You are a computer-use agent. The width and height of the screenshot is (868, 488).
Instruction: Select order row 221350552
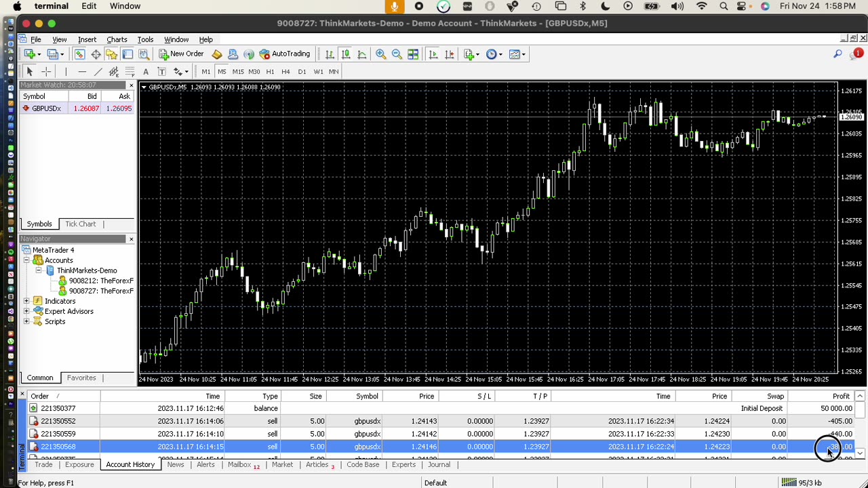point(441,421)
